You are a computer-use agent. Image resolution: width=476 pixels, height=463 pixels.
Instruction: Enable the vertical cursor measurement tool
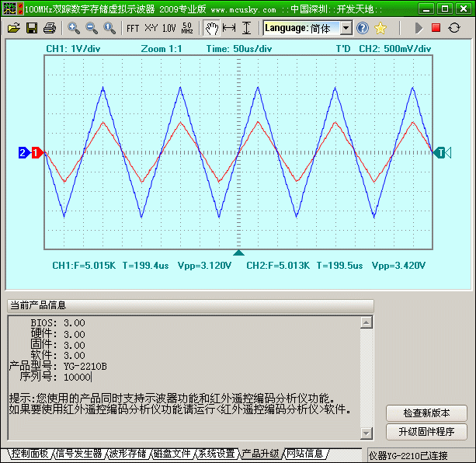247,28
